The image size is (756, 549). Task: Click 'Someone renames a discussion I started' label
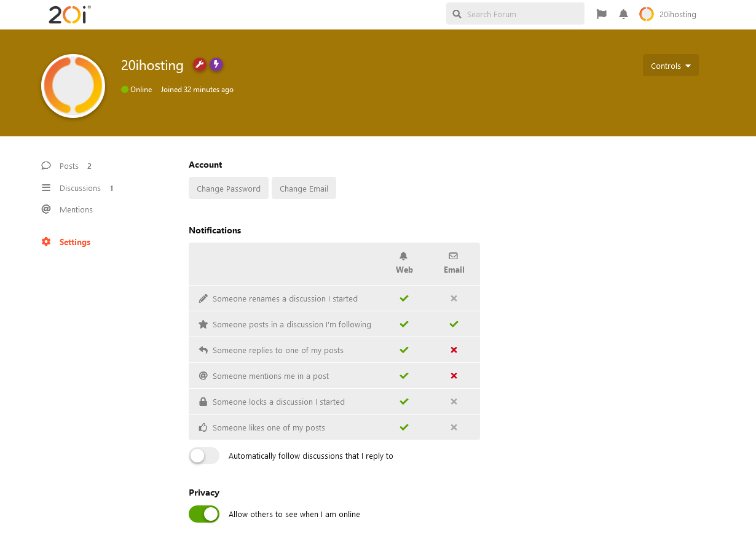click(x=285, y=298)
